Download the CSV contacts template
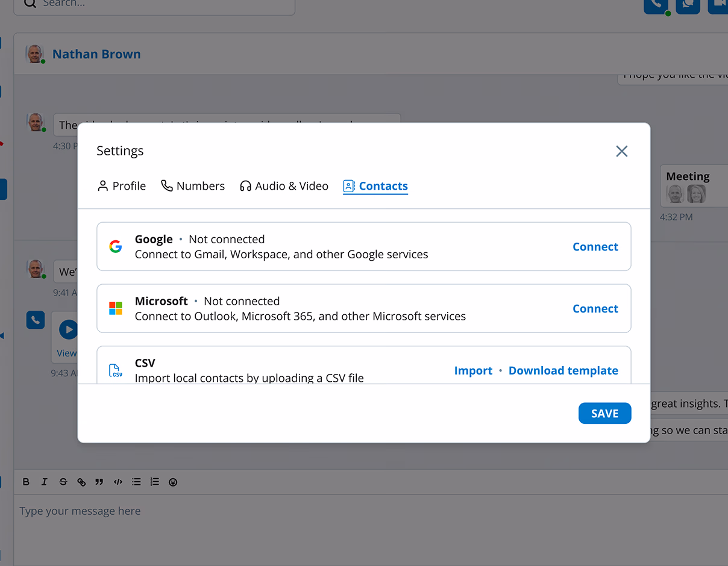Screen dimensions: 728x566 [563, 370]
